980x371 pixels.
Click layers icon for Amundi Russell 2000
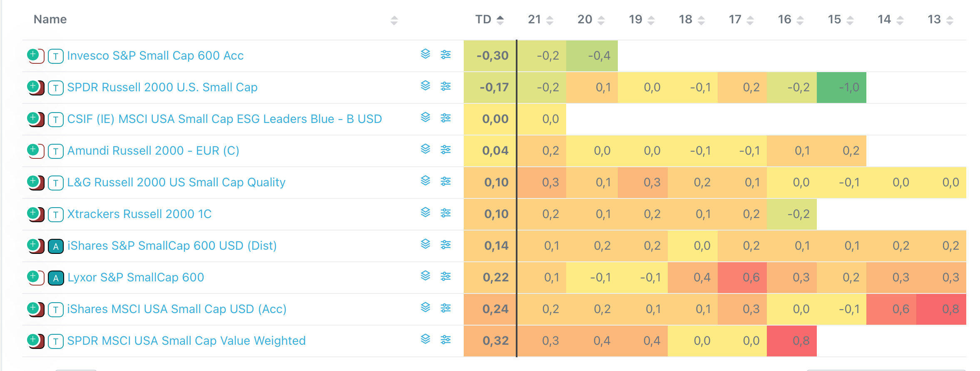tap(425, 149)
